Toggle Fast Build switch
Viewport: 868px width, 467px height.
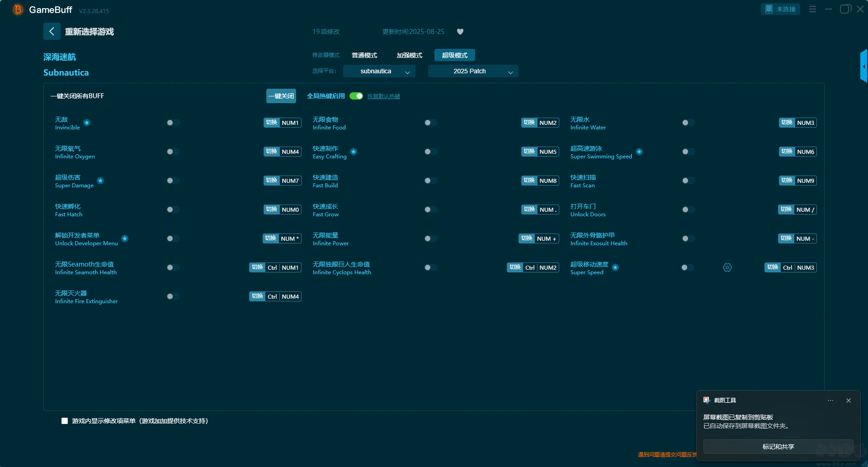430,181
